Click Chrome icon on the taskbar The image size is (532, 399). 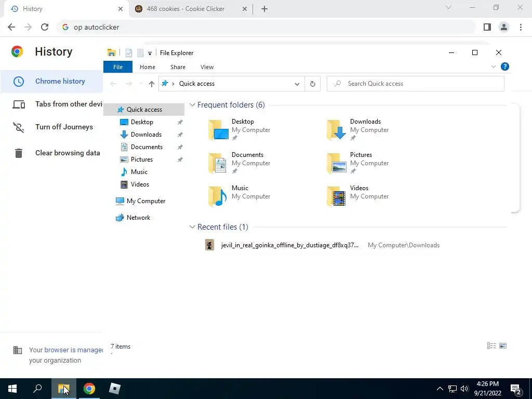click(x=89, y=389)
